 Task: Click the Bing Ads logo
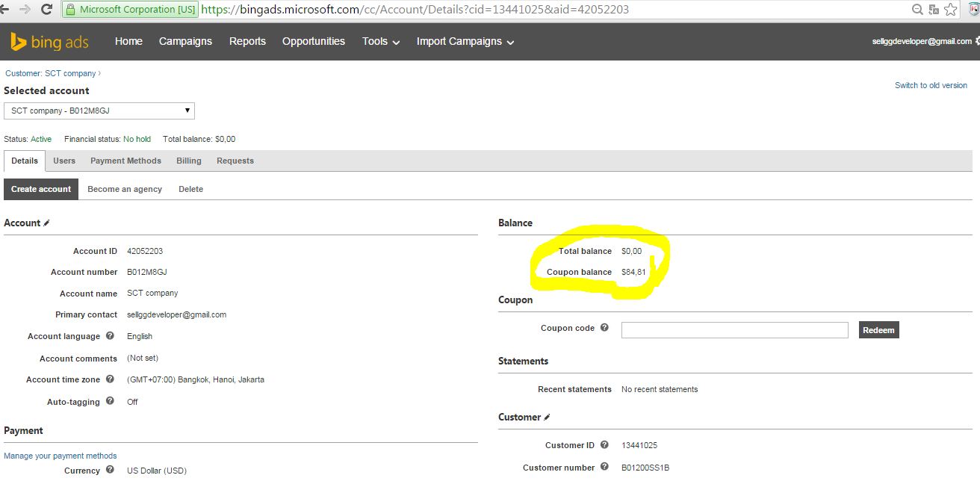pos(49,42)
